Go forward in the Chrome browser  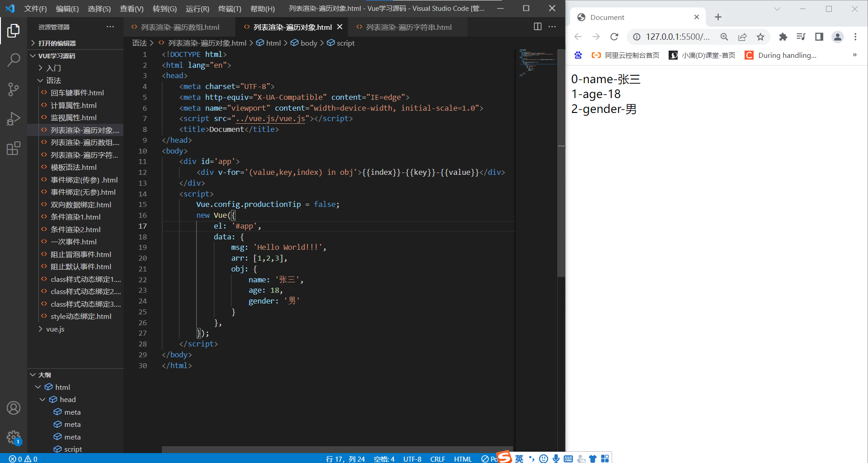click(596, 37)
